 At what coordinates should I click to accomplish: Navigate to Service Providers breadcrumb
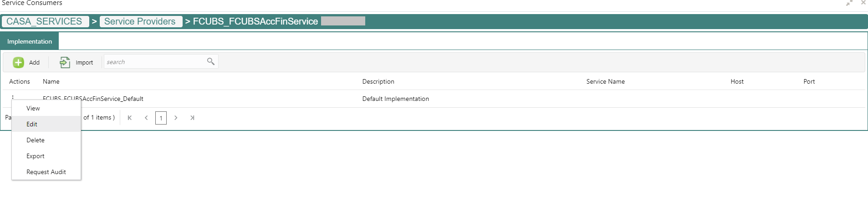[x=140, y=21]
